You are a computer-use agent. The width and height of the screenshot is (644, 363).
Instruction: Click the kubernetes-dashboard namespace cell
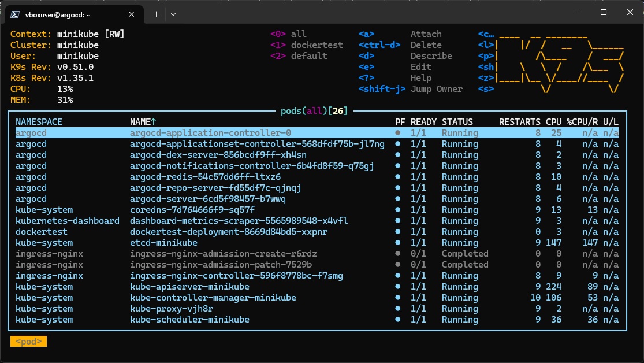[68, 221]
